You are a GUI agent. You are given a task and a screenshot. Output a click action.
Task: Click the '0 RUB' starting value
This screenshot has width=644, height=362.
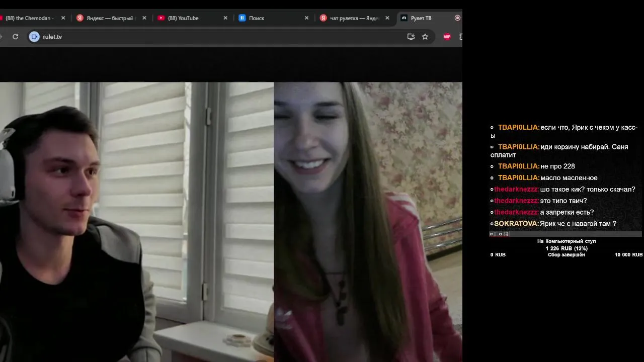[498, 255]
